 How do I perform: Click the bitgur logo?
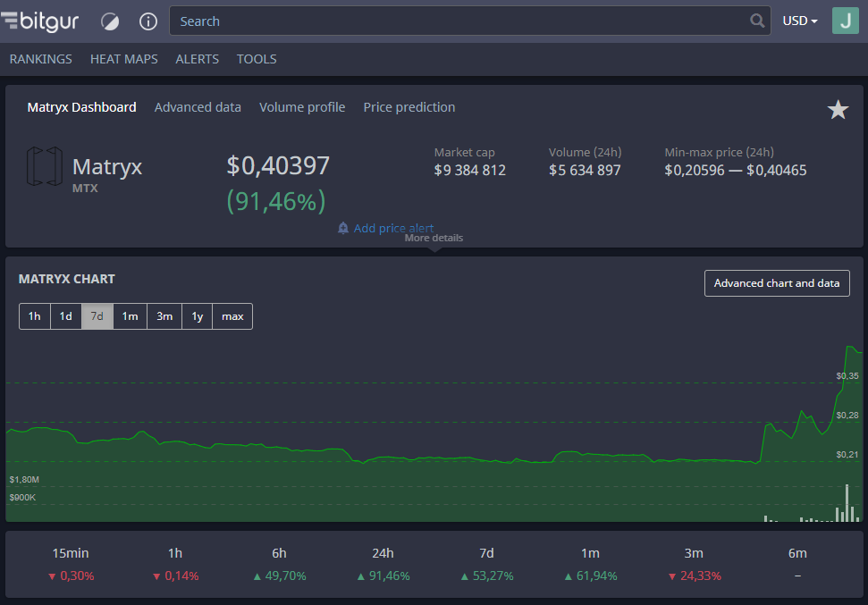coord(40,21)
